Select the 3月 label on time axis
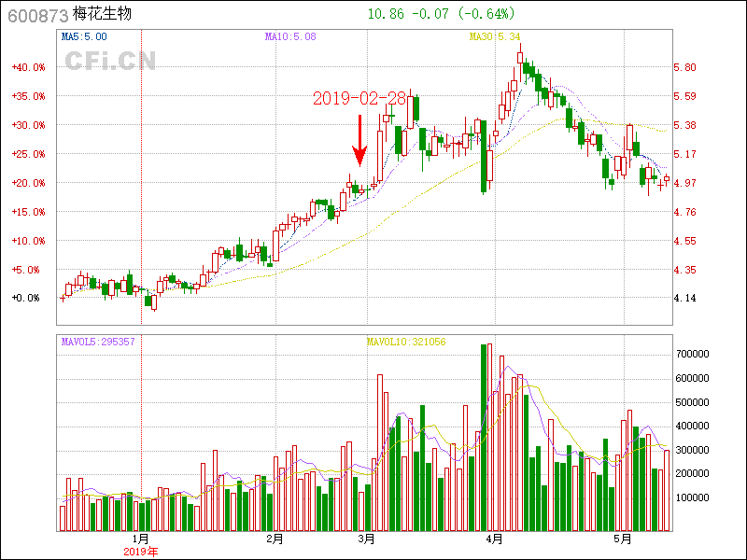This screenshot has height=560, width=747. pos(367,539)
